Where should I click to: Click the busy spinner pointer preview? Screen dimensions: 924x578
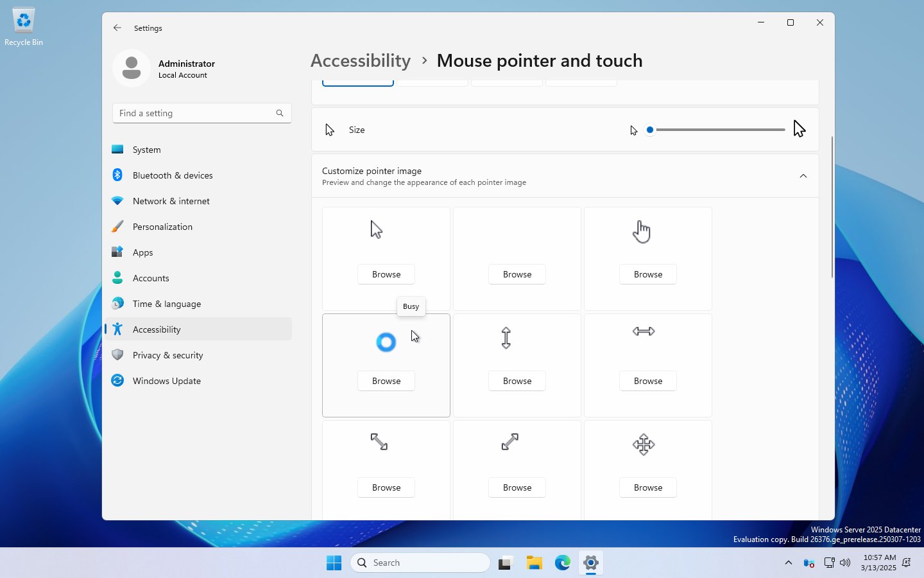click(x=386, y=342)
